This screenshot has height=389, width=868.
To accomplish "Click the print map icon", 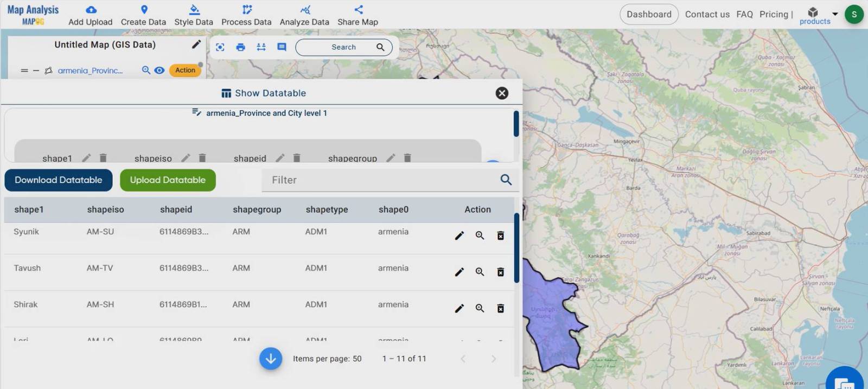I will 240,47.
